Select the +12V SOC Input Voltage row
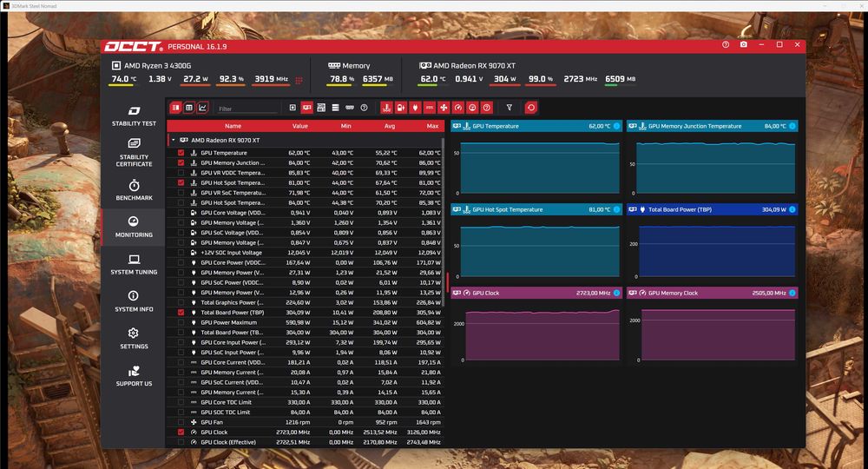Screen dimensions: 868x469 [306, 253]
